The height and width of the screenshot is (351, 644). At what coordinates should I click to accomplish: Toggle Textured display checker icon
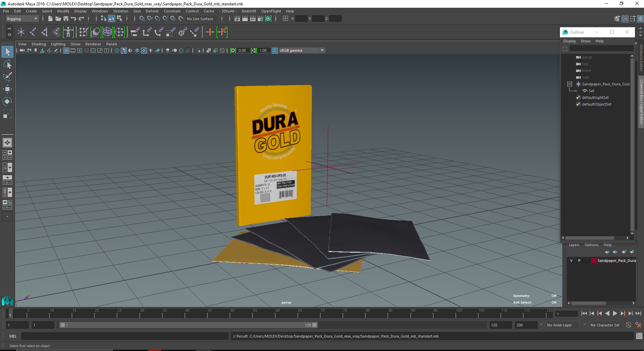point(144,50)
